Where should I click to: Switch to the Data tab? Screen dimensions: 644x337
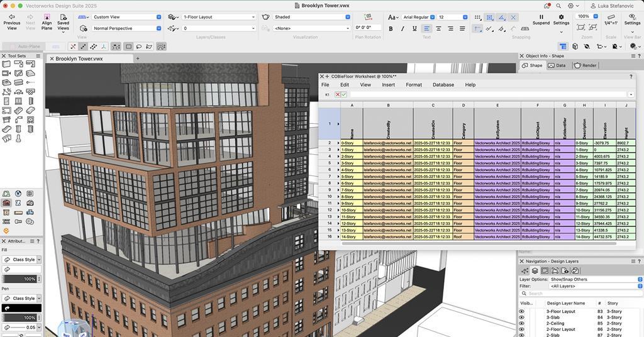(557, 65)
